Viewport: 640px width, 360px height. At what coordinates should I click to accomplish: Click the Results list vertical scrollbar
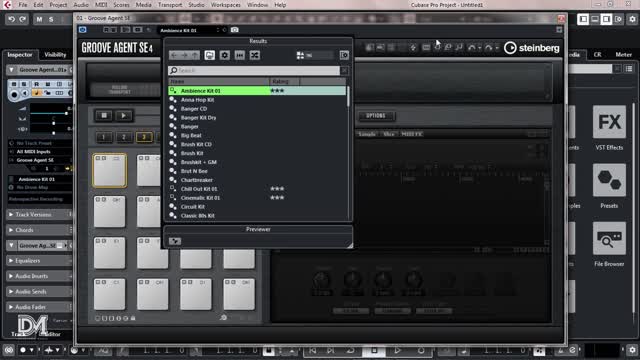pos(348,96)
